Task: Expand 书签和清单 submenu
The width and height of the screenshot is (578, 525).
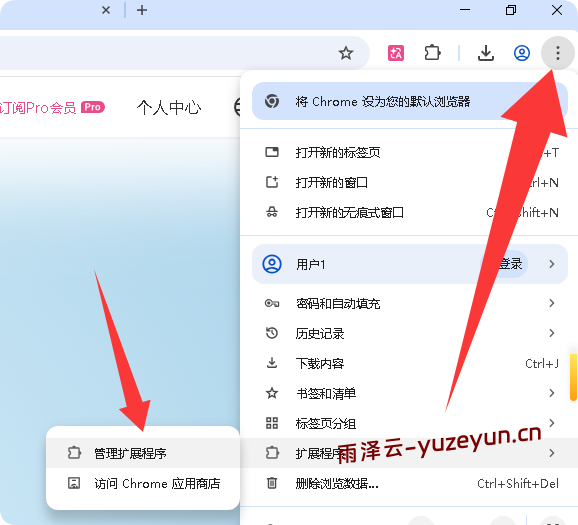Action: (x=410, y=393)
